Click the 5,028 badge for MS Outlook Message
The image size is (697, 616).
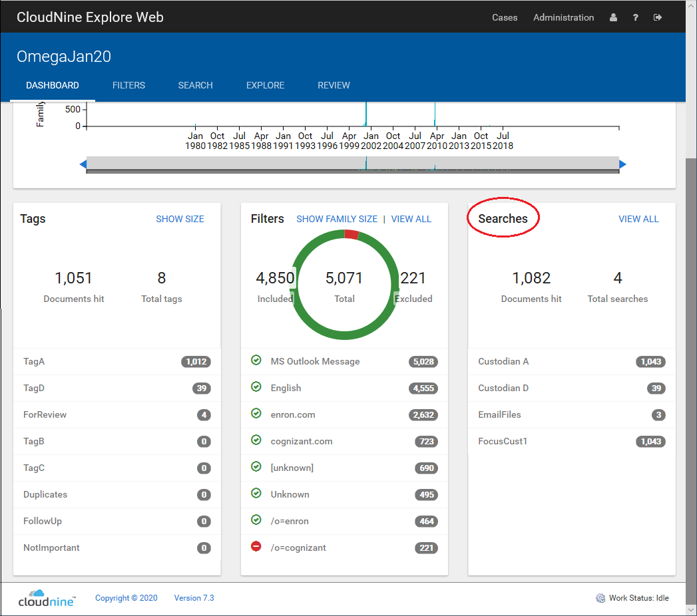(423, 361)
